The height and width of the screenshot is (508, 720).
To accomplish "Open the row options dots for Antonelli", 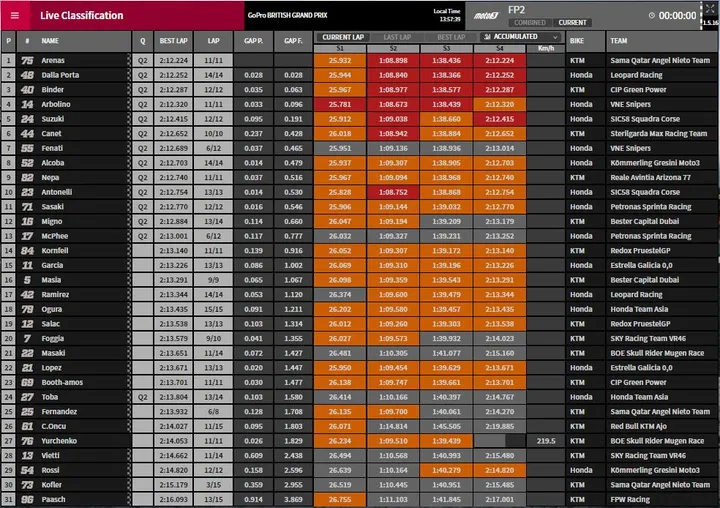I will pyautogui.click(x=129, y=192).
